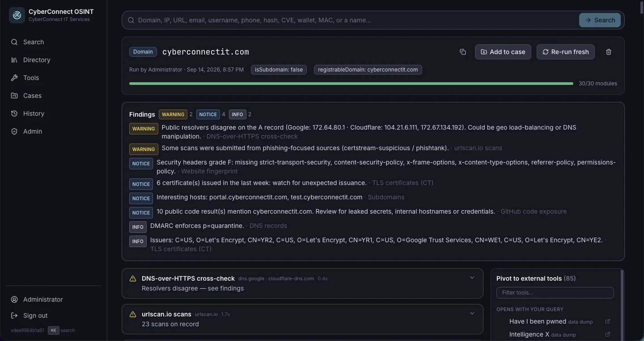Click the DNS-over-HTTPS cross-check source in the first warning
Image resolution: width=644 pixels, height=341 pixels.
click(x=252, y=136)
